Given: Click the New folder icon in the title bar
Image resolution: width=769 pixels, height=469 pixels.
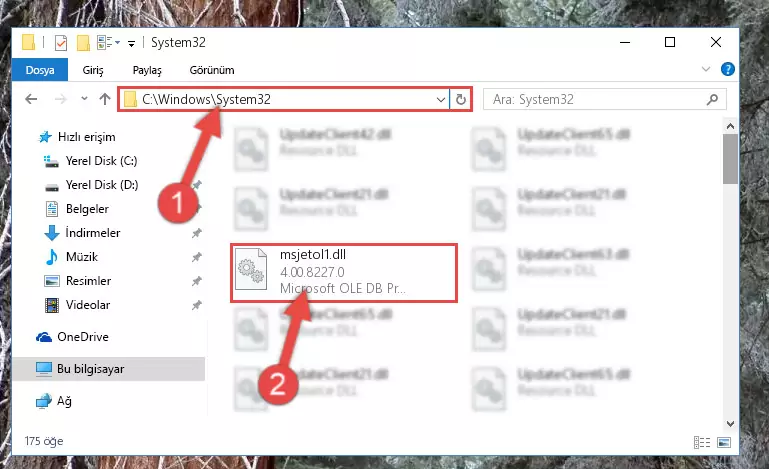Looking at the screenshot, I should click(83, 43).
